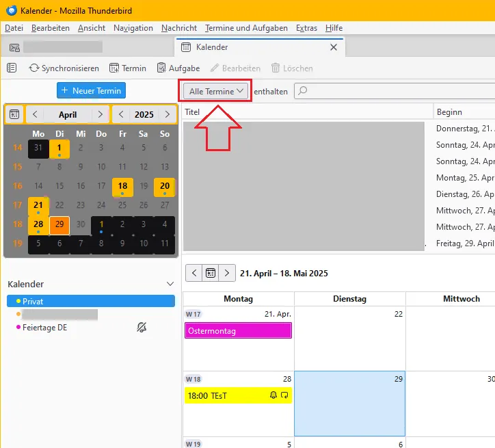Click the event search field

(394, 91)
